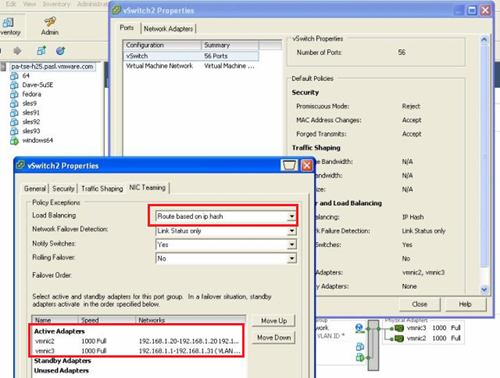Close the front vSwitch2 Properties dialog
The height and width of the screenshot is (378, 500).
click(x=307, y=165)
